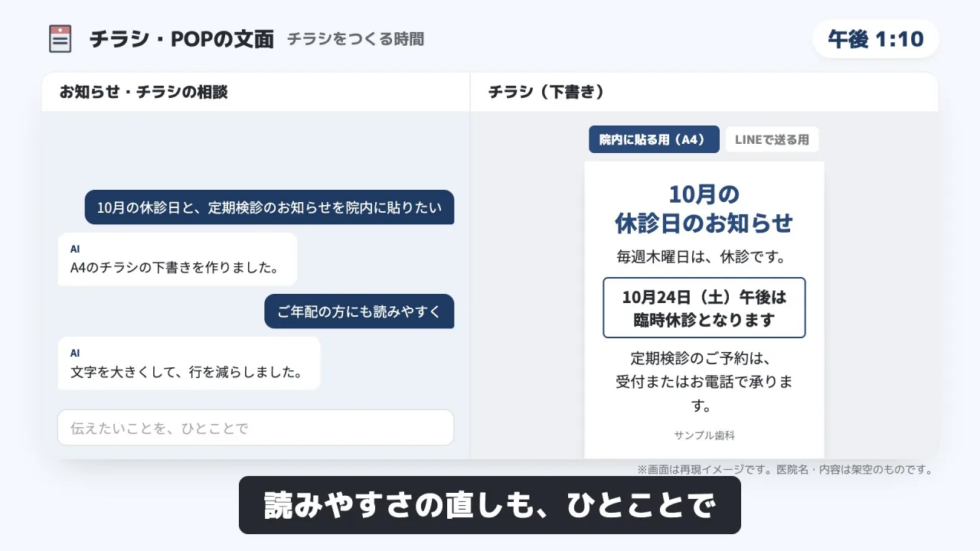Click the boxed notice 10月24日（土）午後は臨時休診となります
Image resolution: width=980 pixels, height=551 pixels.
tap(704, 308)
